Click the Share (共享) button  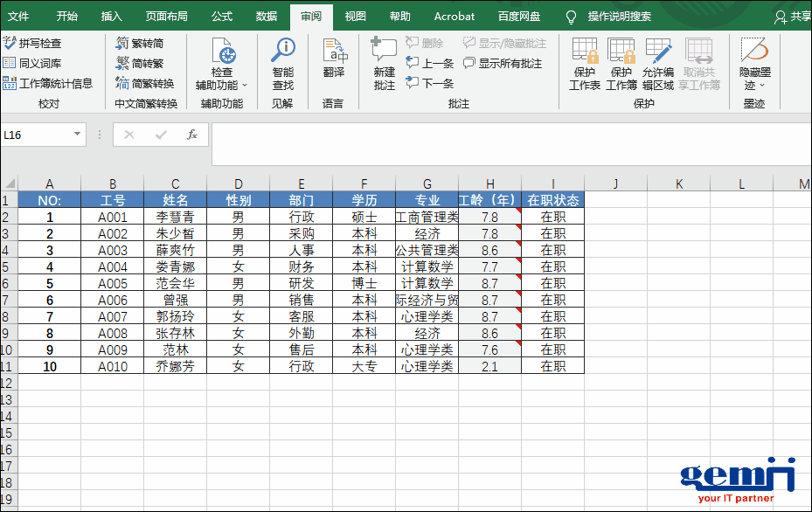[793, 16]
